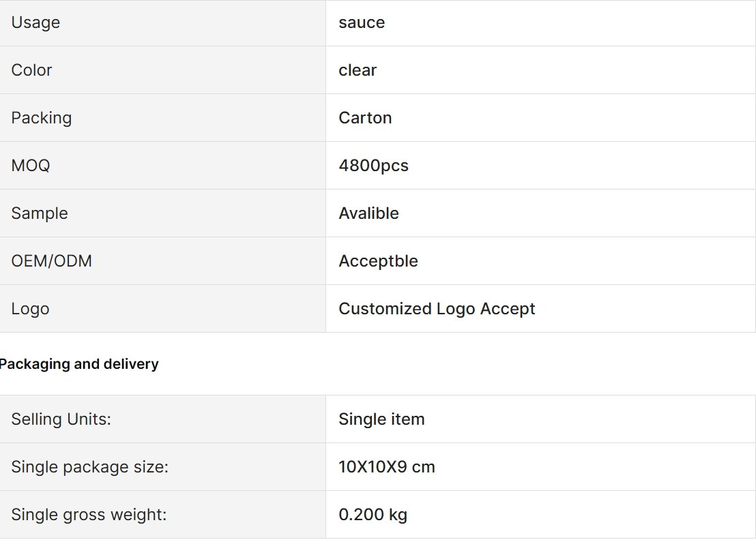Screen dimensions: 756x542
Task: Select 'Customized Logo Accept' text
Action: tap(437, 309)
